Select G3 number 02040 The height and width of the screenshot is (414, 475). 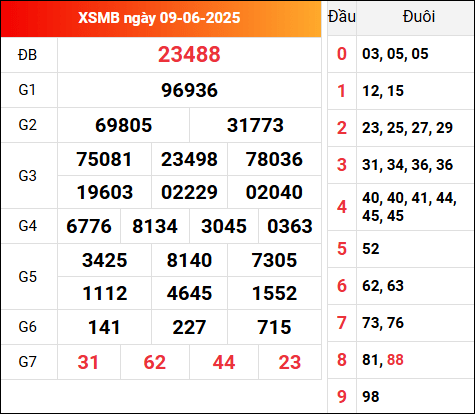(x=274, y=192)
